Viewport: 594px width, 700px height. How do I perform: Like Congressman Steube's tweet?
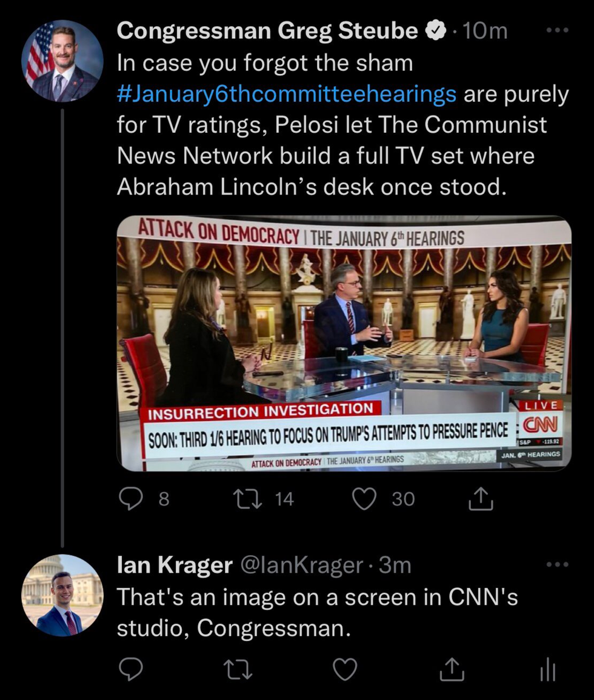[365, 498]
